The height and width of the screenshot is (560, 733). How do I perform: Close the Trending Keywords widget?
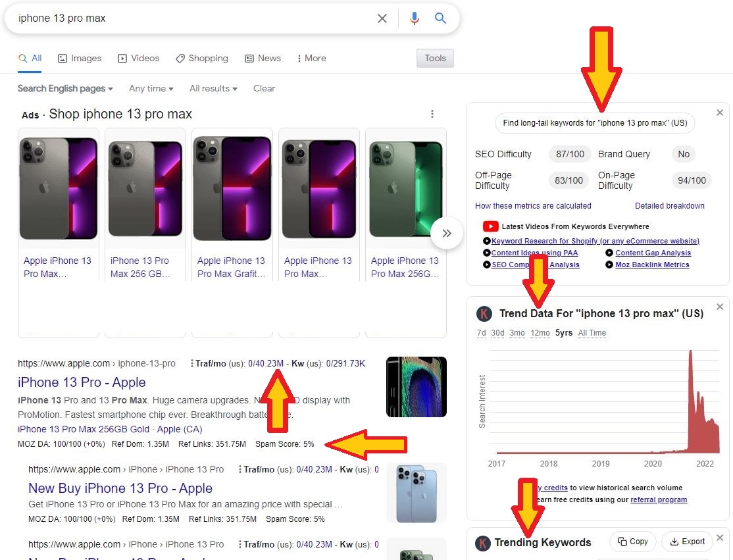pos(719,538)
